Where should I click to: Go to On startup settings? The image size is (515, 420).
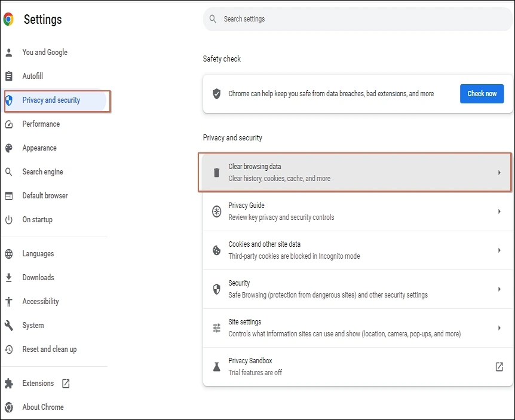coord(38,220)
